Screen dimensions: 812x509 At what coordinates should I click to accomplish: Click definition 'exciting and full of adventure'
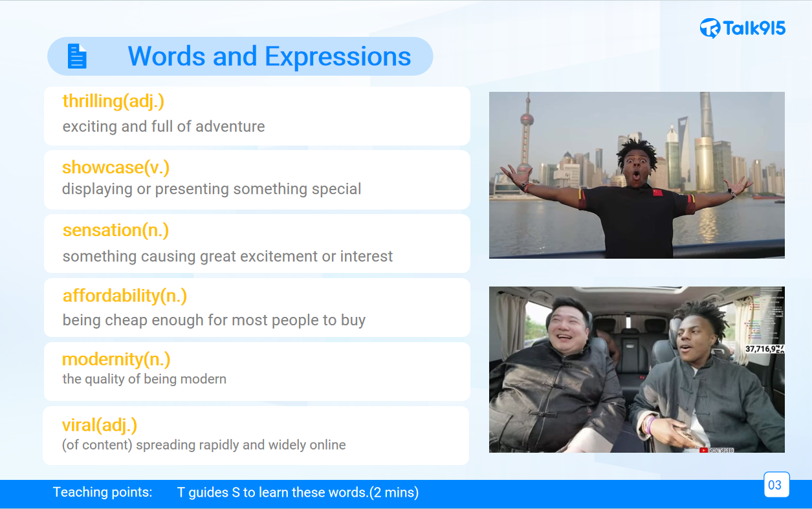tap(164, 126)
